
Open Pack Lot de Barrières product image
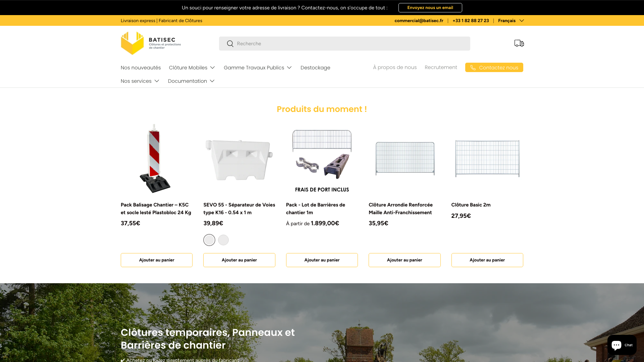(322, 159)
